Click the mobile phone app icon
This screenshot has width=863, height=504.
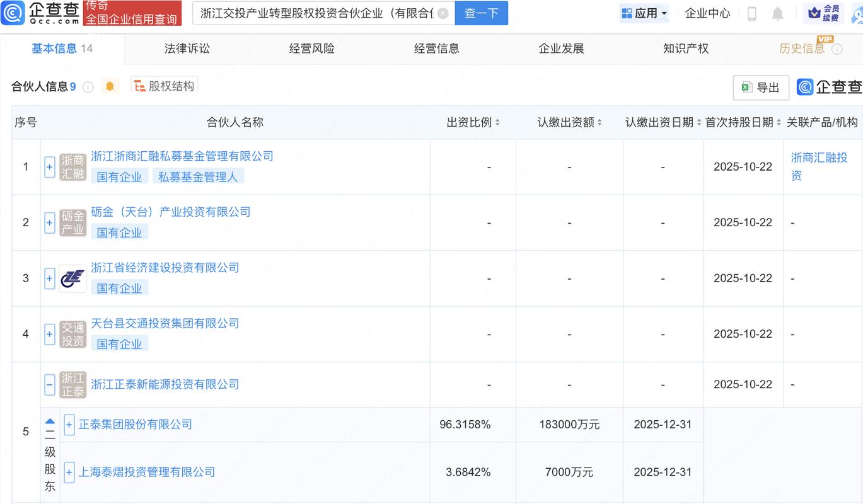pos(751,13)
